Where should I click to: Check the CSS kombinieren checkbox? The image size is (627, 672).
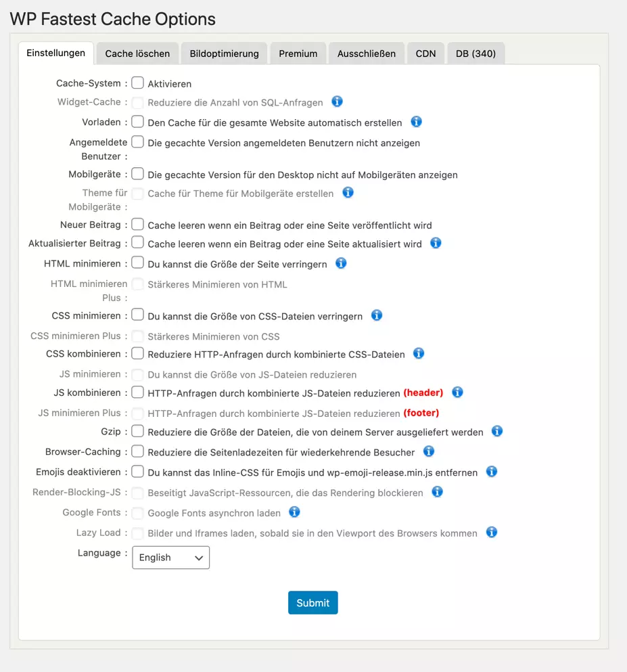coord(137,353)
